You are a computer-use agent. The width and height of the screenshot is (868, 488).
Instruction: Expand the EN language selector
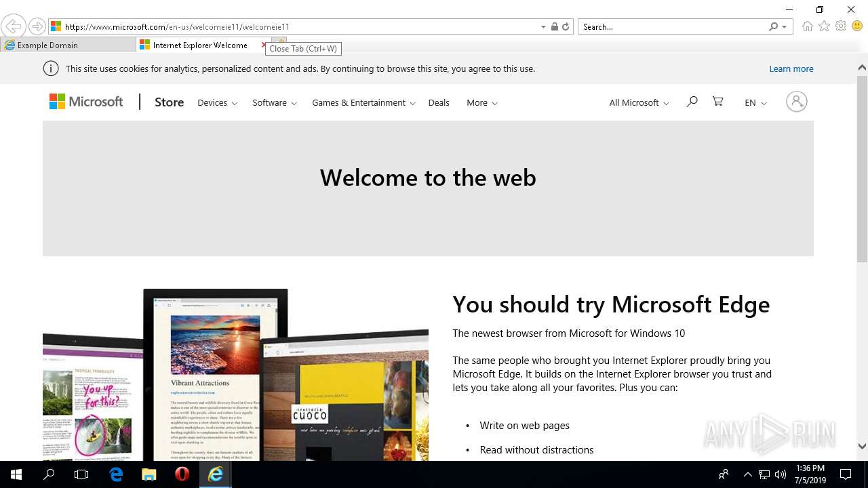tap(755, 102)
